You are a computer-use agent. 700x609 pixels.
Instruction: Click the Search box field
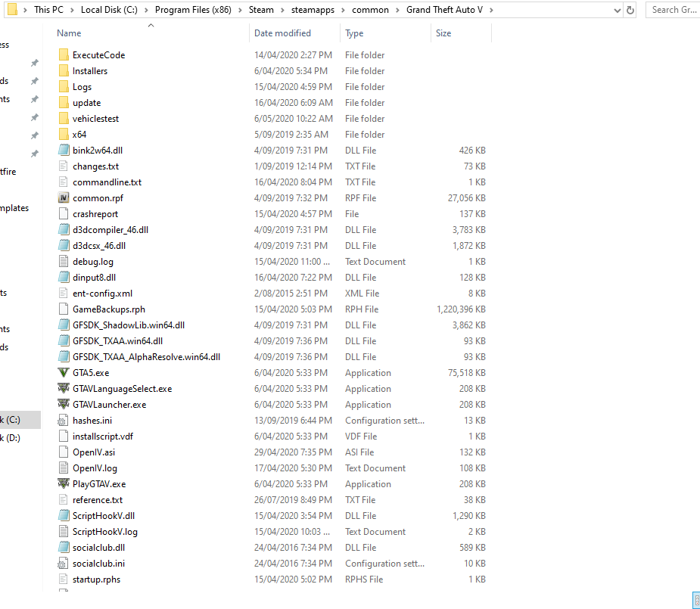[x=673, y=10]
